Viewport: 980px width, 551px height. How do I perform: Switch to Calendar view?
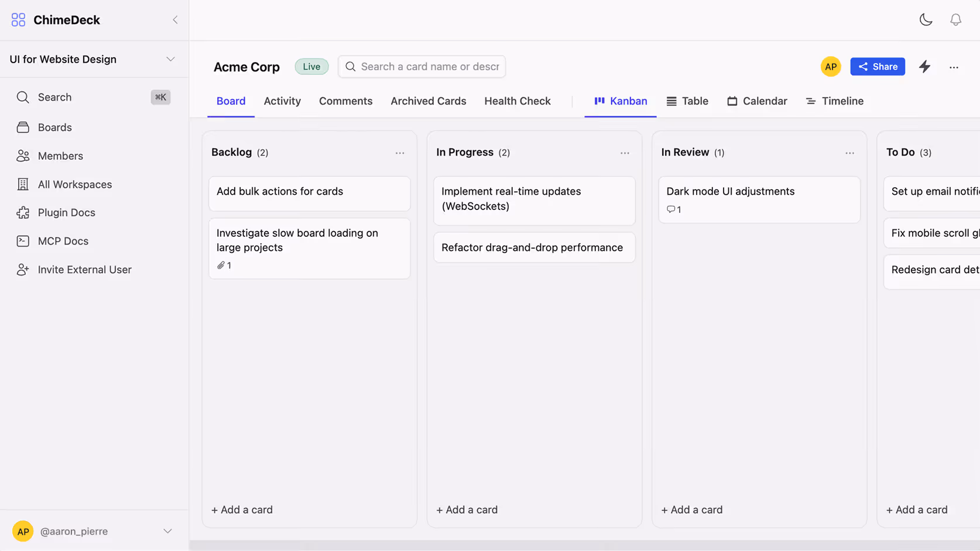757,101
